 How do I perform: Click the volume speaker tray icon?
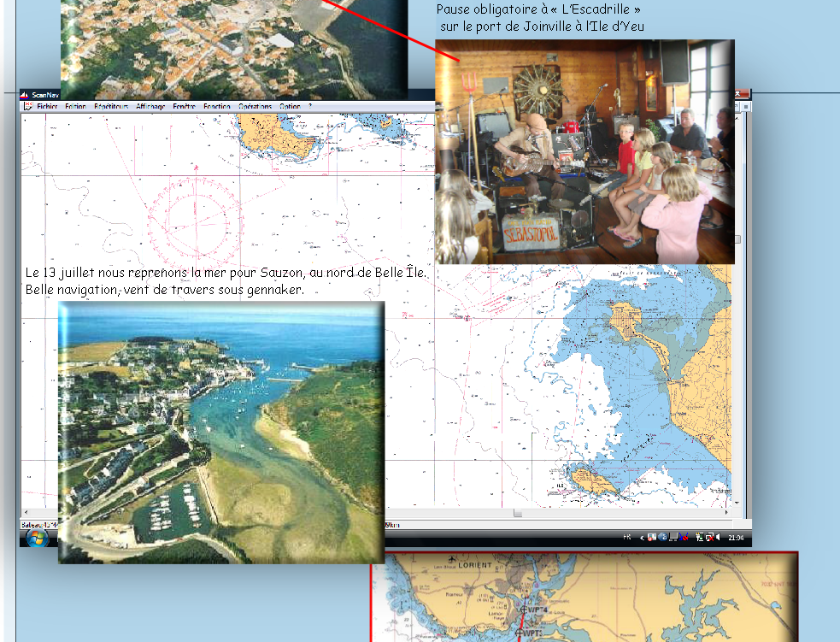point(718,537)
